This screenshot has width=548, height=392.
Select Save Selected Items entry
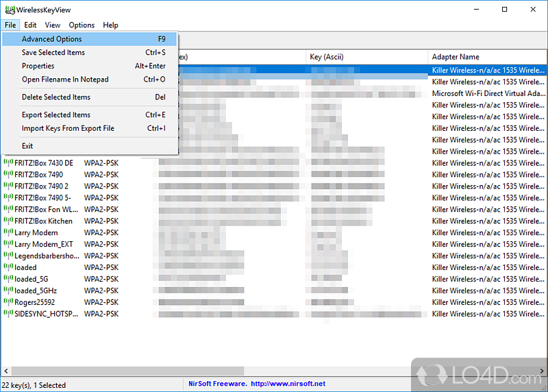coord(90,53)
